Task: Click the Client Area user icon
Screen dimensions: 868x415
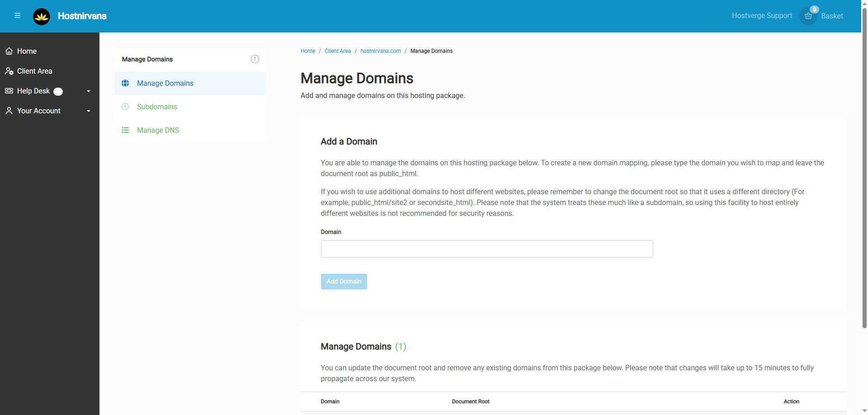Action: pyautogui.click(x=9, y=71)
